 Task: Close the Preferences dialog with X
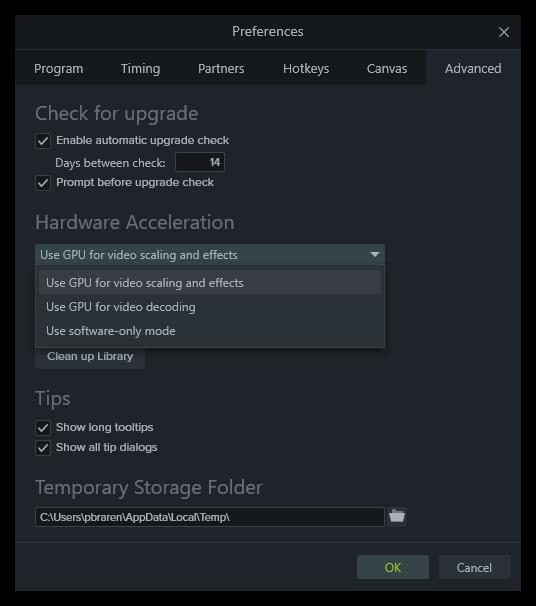pos(504,32)
